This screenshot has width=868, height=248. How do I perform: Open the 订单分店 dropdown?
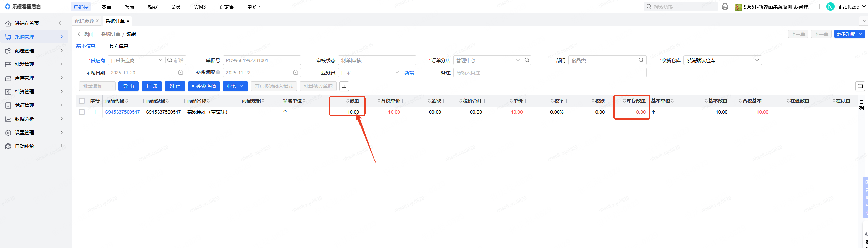pos(518,60)
